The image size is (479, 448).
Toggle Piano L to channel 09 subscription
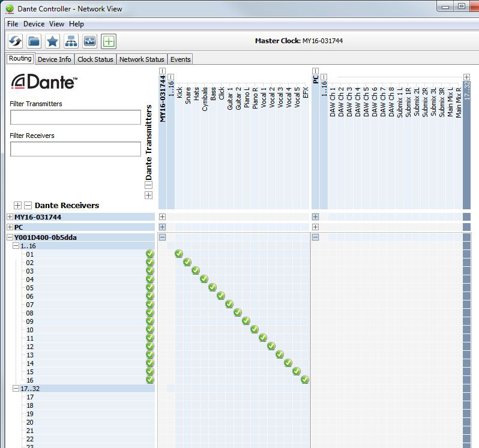tap(246, 321)
